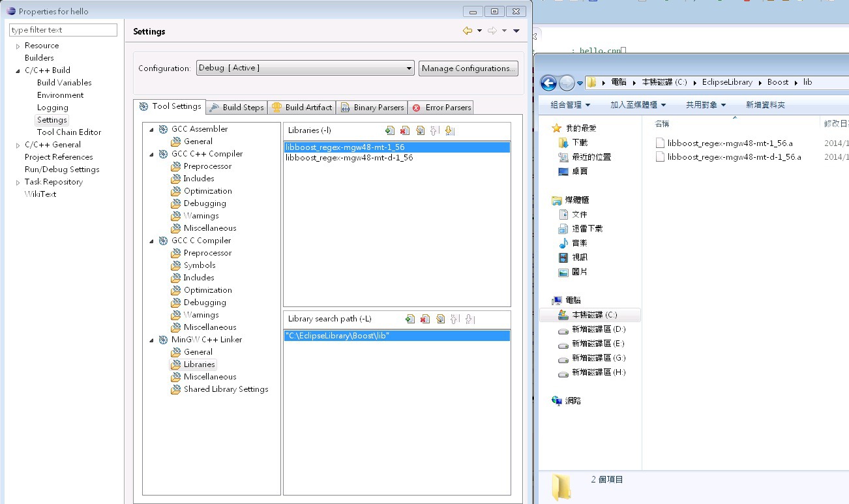Click the Manage Configurations button
Screen dimensions: 849x504
(468, 68)
